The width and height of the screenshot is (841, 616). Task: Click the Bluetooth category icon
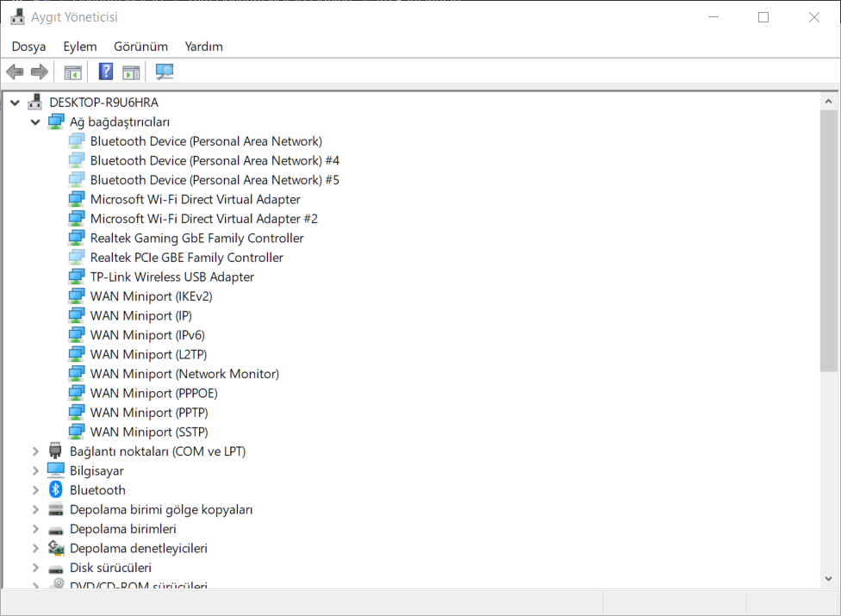(x=56, y=490)
